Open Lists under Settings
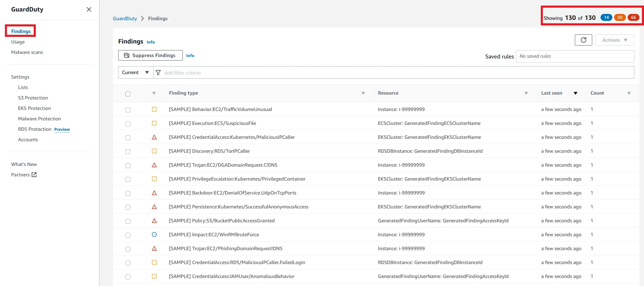Screen dimensions: 644x286 click(x=23, y=87)
